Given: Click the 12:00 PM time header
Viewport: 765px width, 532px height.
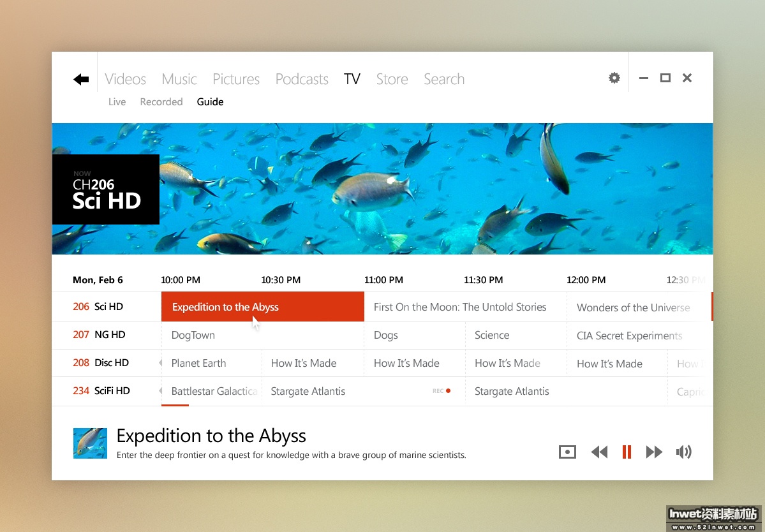Looking at the screenshot, I should pyautogui.click(x=586, y=280).
